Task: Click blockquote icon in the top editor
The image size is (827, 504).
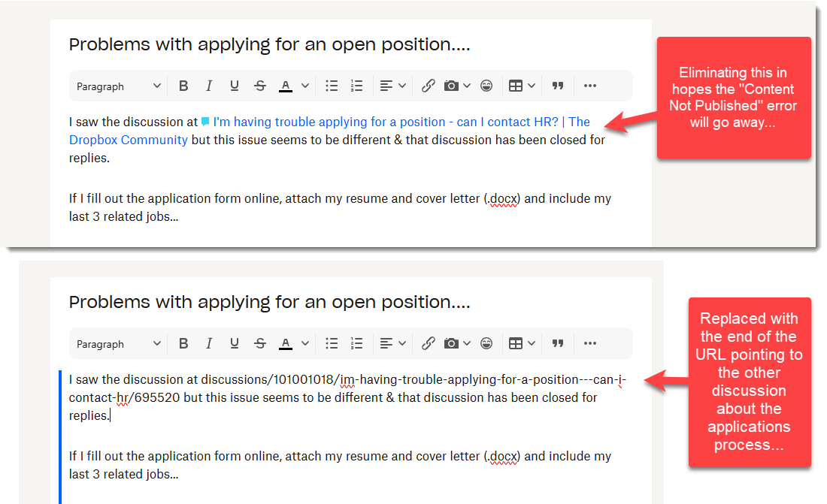Action: click(558, 86)
